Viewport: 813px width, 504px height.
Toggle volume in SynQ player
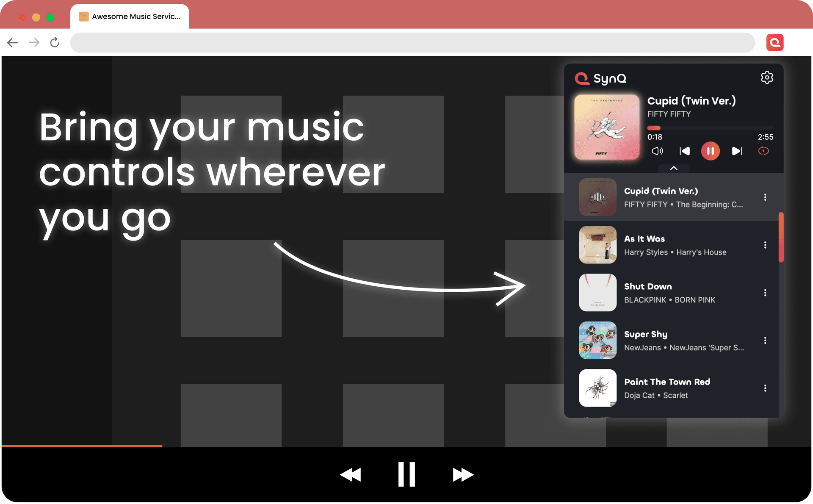657,151
